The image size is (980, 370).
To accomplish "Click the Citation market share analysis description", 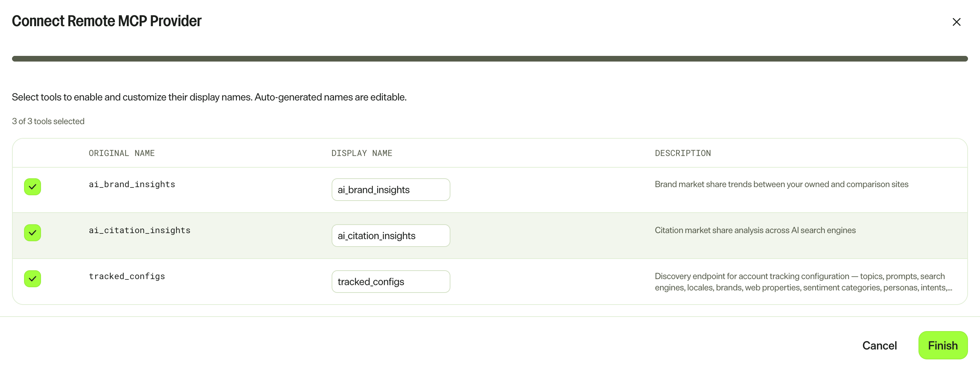I will click(755, 230).
